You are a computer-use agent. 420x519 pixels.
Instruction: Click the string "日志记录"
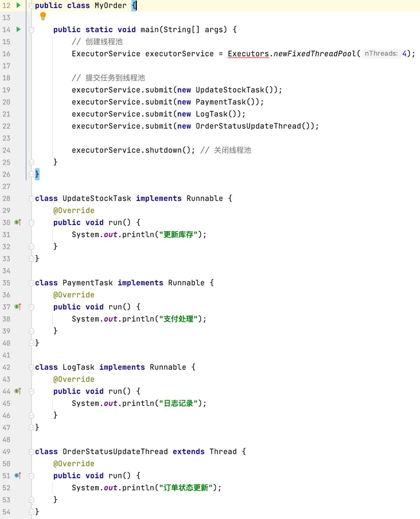point(178,403)
